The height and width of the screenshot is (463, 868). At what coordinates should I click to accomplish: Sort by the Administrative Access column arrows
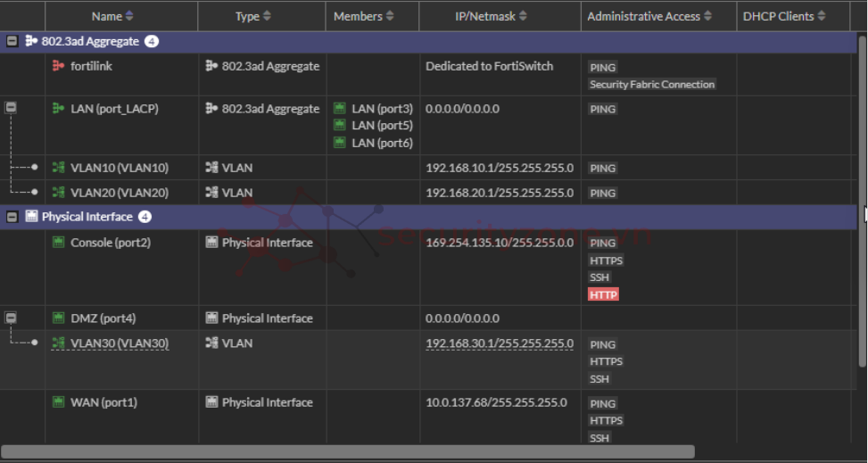tap(707, 17)
